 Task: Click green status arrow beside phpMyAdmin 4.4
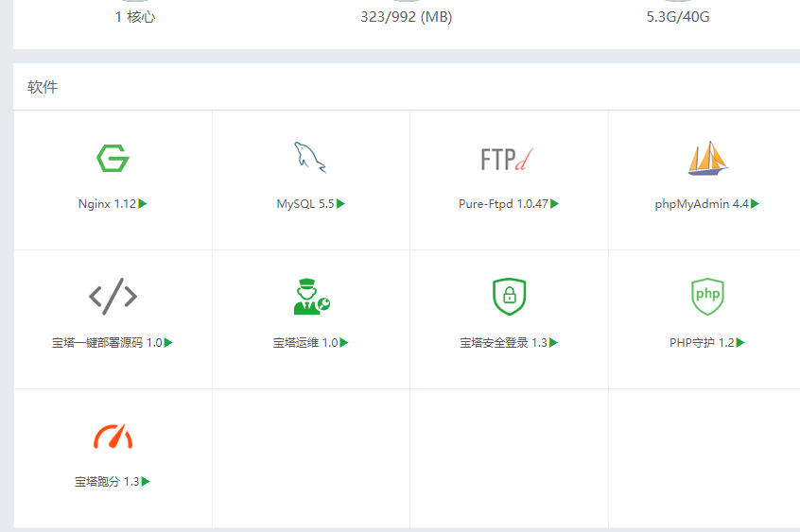pos(756,204)
